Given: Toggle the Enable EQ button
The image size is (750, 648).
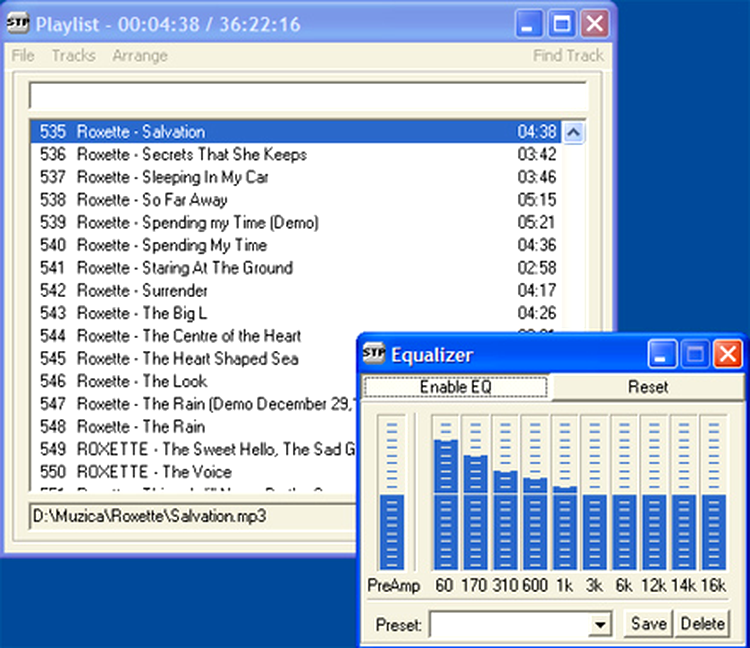Looking at the screenshot, I should [455, 387].
